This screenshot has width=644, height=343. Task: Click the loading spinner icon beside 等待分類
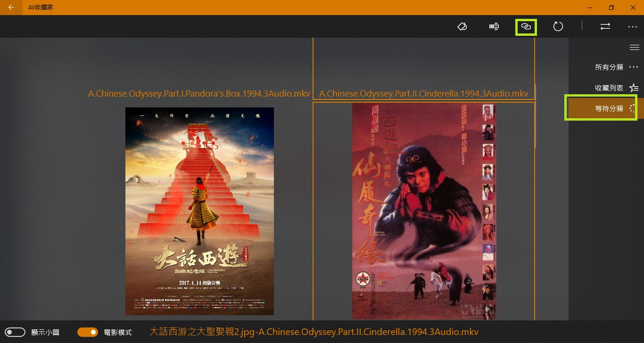click(633, 109)
